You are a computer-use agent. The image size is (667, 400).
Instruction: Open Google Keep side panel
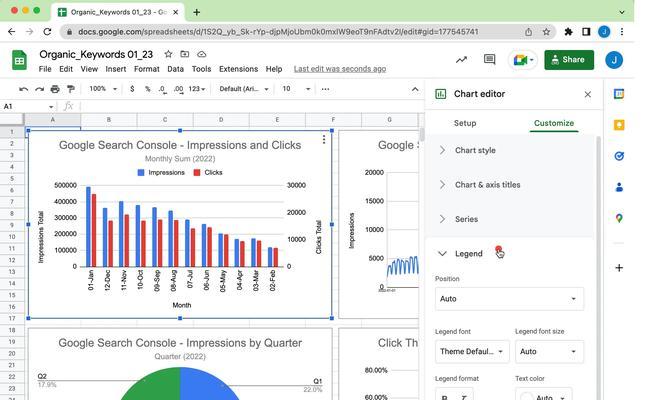[x=619, y=125]
